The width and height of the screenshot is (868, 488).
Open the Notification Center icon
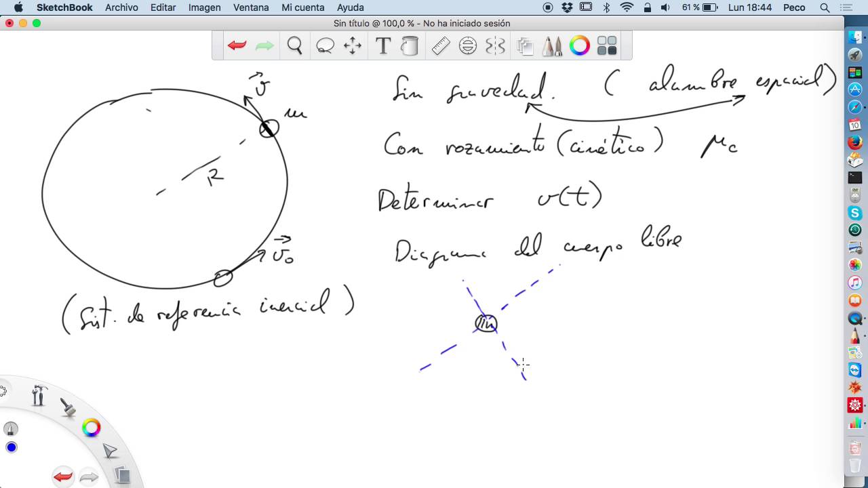pos(846,7)
